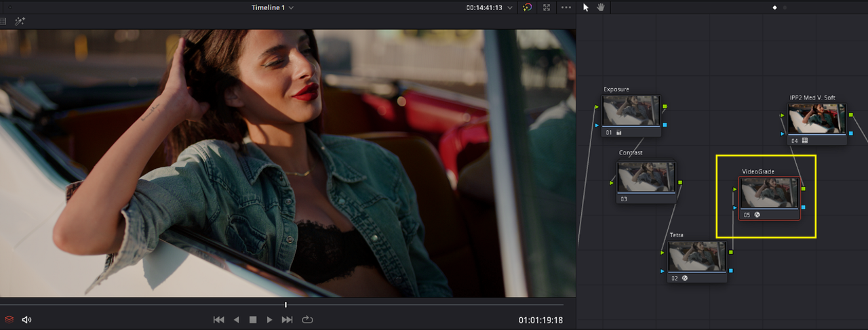Click the VideoGrade node blue key input
This screenshot has width=868, height=330.
point(736,207)
